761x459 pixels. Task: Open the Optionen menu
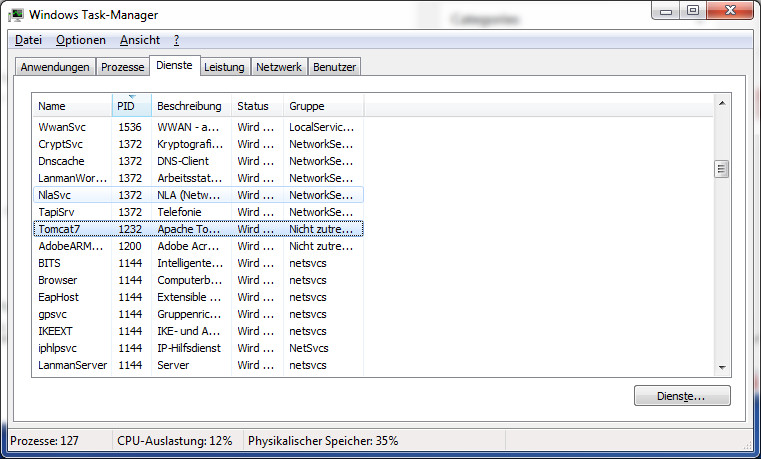[81, 40]
